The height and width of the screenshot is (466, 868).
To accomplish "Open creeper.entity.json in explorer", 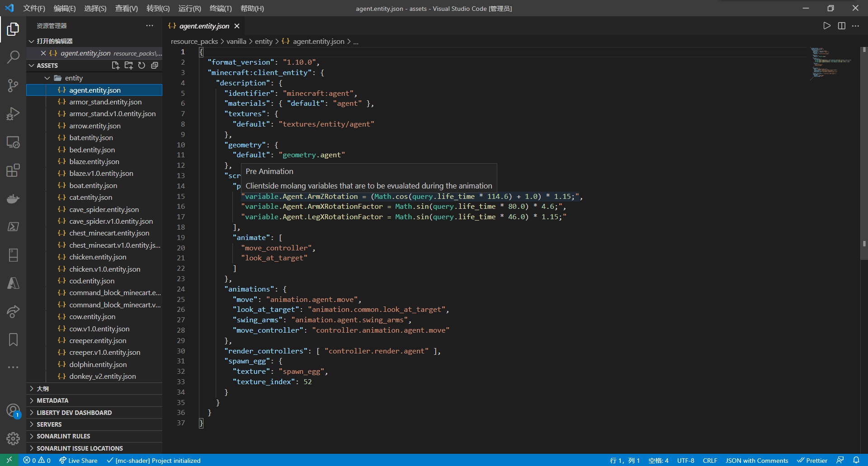I will pos(94,341).
